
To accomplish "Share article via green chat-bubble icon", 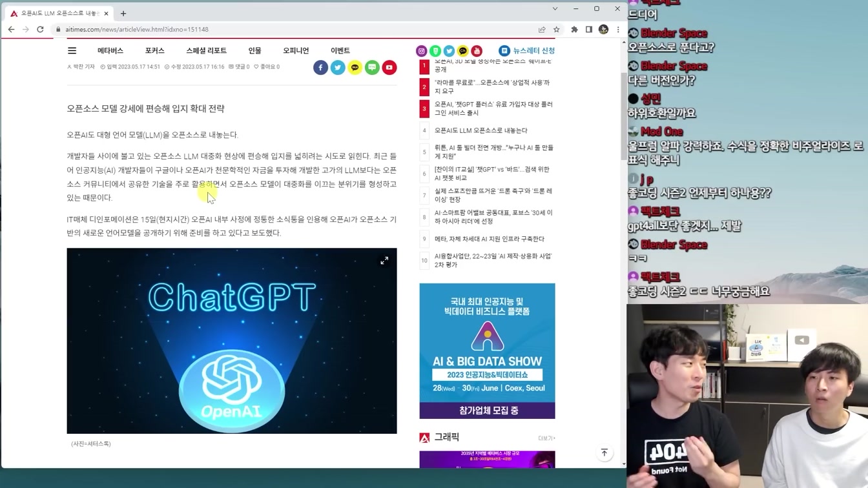I will tap(372, 67).
